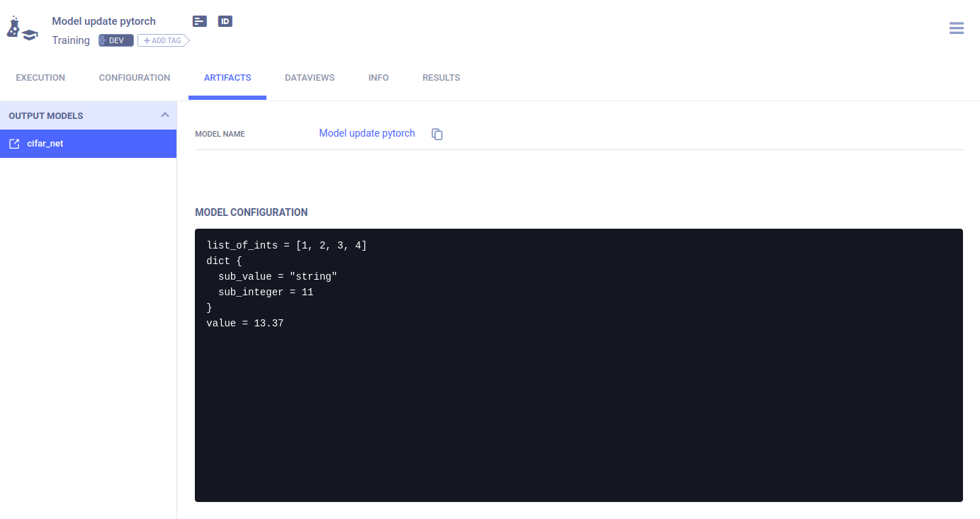The height and width of the screenshot is (519, 980).
Task: Click the ID badge icon
Action: 225,21
